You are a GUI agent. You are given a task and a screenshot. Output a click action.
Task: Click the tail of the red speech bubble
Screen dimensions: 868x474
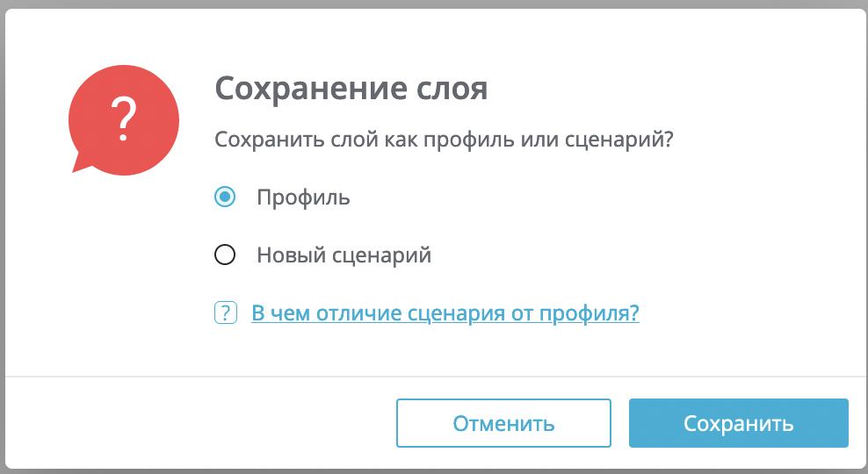coord(82,164)
